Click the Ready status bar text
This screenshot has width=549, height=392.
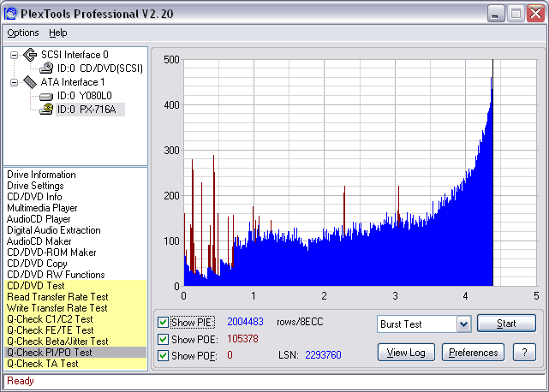(x=21, y=381)
